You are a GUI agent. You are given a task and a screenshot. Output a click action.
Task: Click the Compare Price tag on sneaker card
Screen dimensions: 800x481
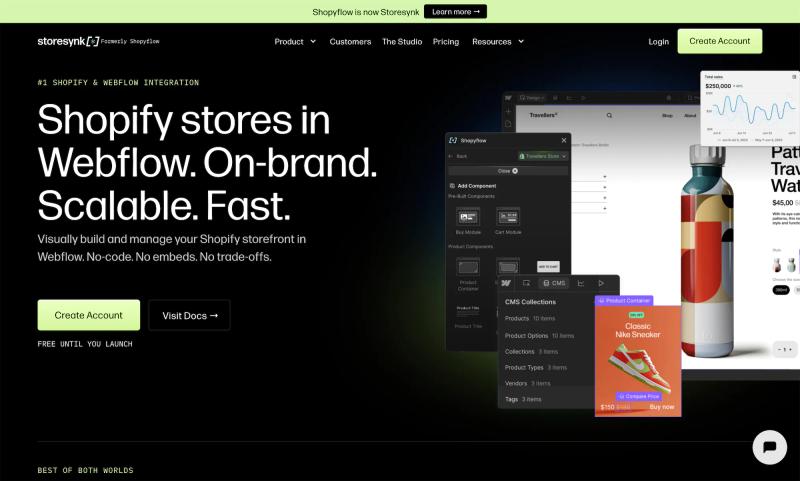639,396
